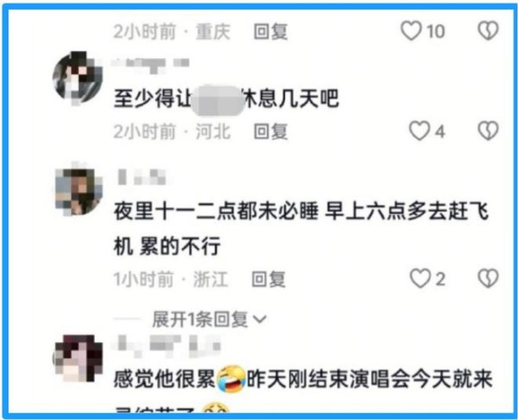The width and height of the screenshot is (518, 420).
Task: Click the chevron next to 展开1条回复
Action: tap(260, 319)
